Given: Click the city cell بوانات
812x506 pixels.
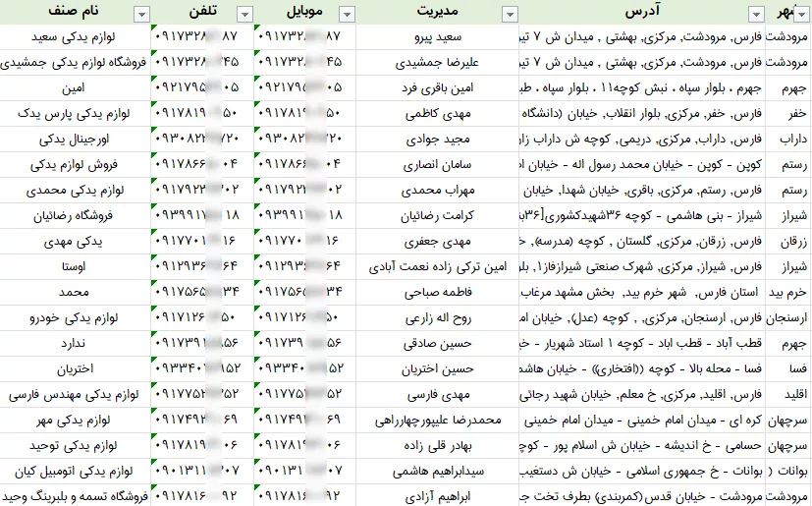Looking at the screenshot, I should 788,471.
